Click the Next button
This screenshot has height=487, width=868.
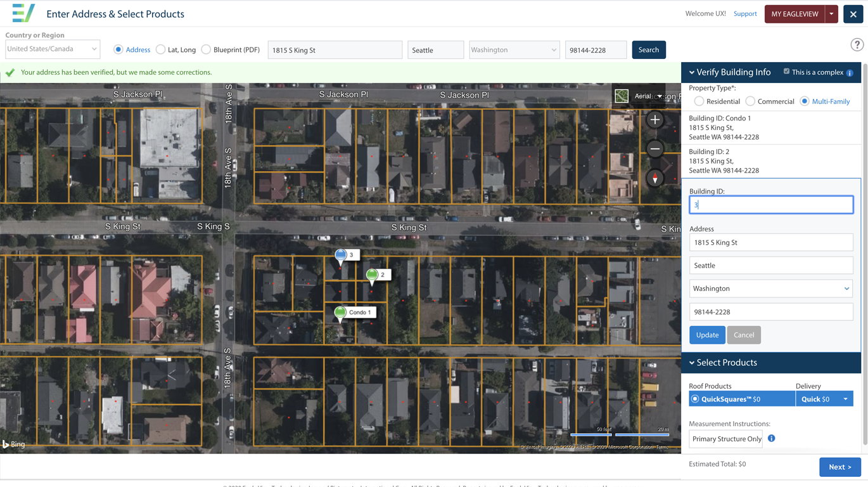(840, 467)
